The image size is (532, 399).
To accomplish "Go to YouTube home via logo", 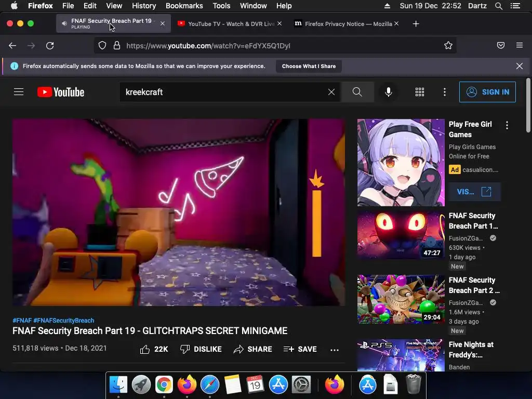I will (x=61, y=92).
